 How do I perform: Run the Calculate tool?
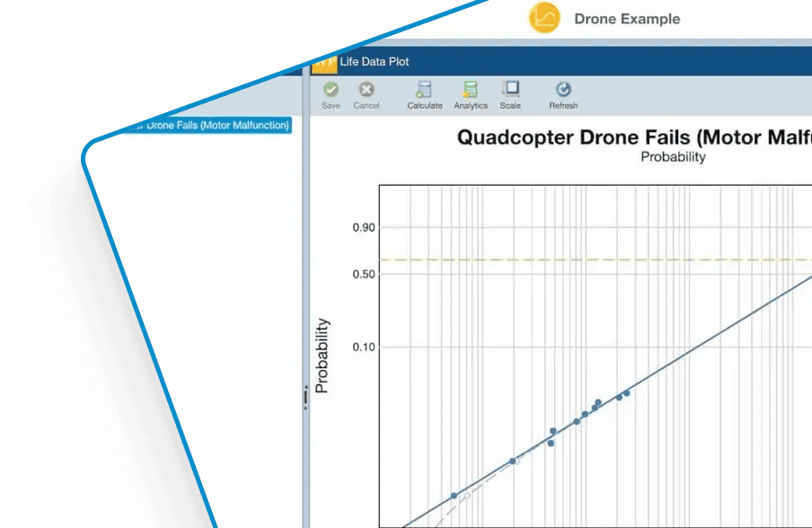pos(424,90)
